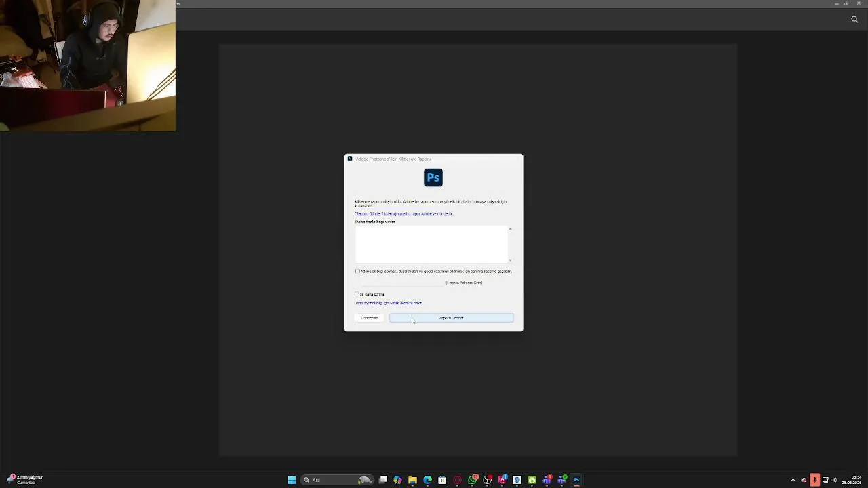Open the Windows Start menu
The height and width of the screenshot is (488, 868).
coord(292,480)
